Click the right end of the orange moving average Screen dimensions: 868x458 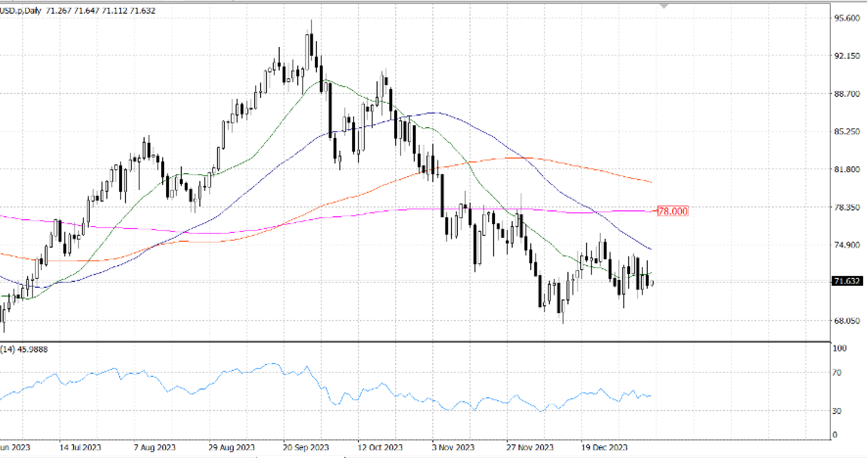651,182
